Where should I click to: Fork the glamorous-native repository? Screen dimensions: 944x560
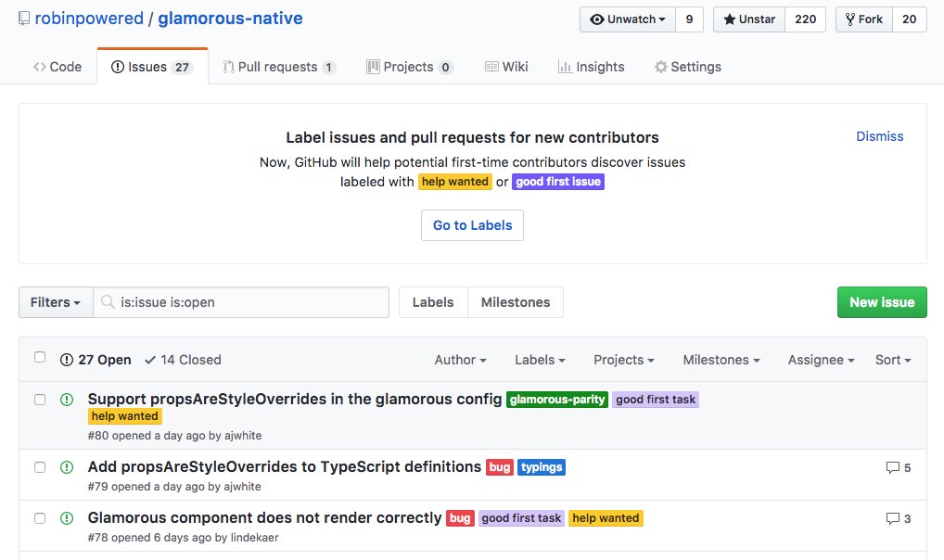[x=864, y=19]
